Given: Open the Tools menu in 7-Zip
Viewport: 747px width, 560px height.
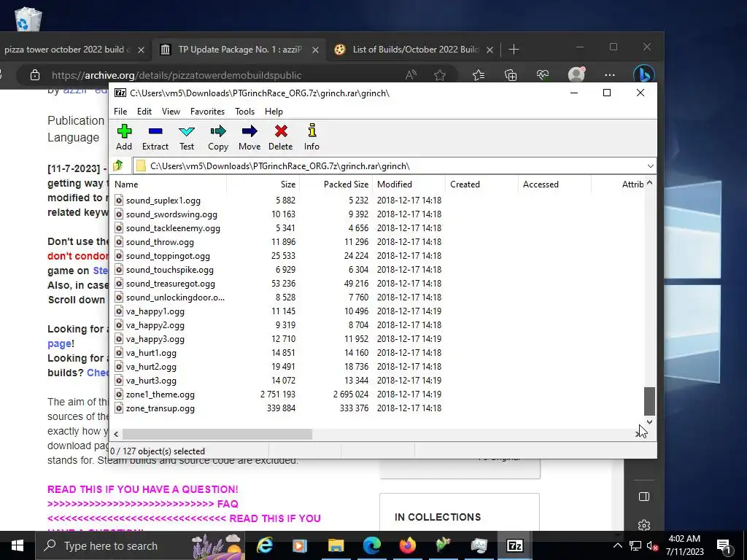Looking at the screenshot, I should point(244,112).
